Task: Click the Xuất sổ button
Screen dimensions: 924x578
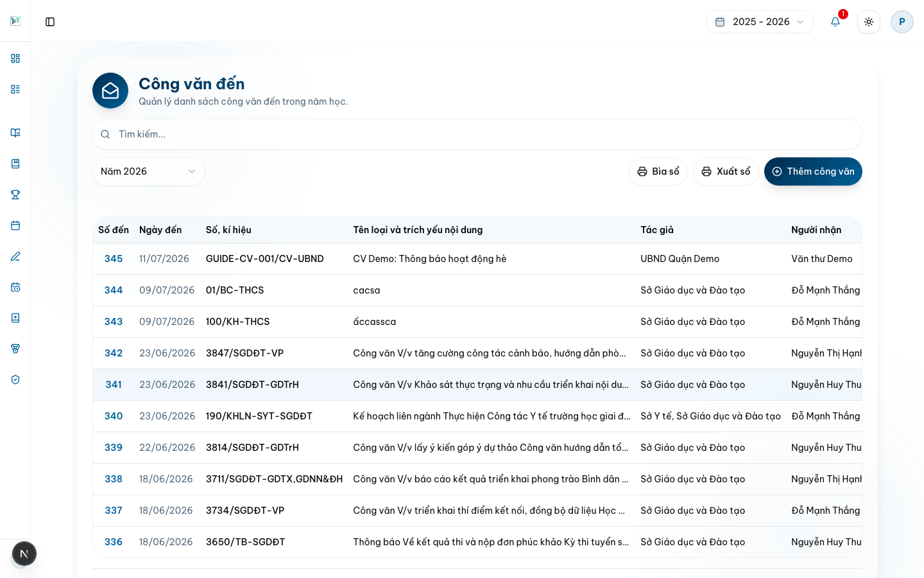Action: 726,171
